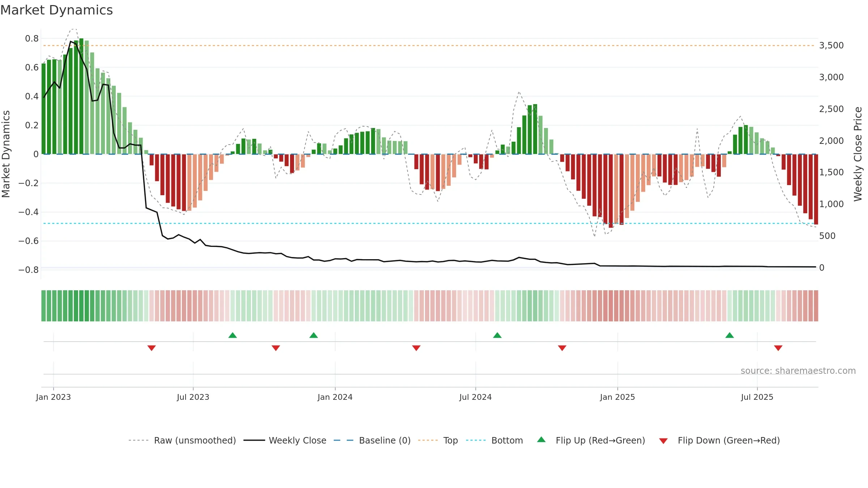Image resolution: width=868 pixels, height=488 pixels.
Task: Toggle the Baseline (0) legend entry
Action: 372,440
